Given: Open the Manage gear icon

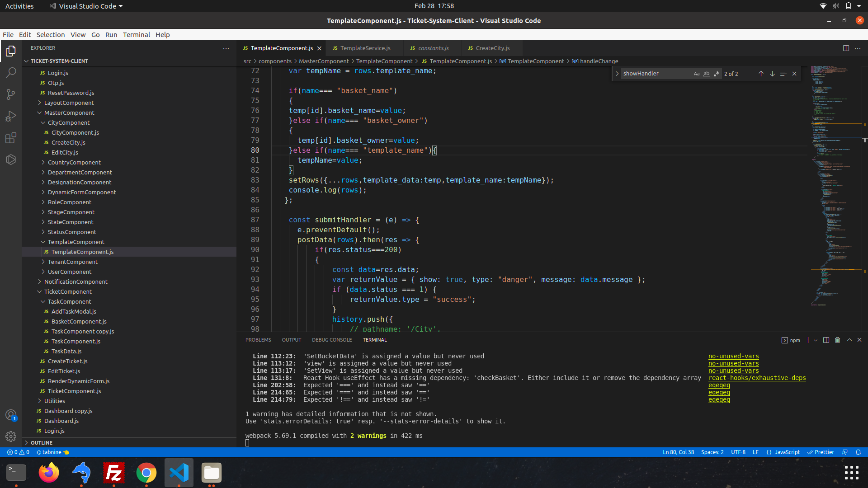Looking at the screenshot, I should [x=11, y=436].
